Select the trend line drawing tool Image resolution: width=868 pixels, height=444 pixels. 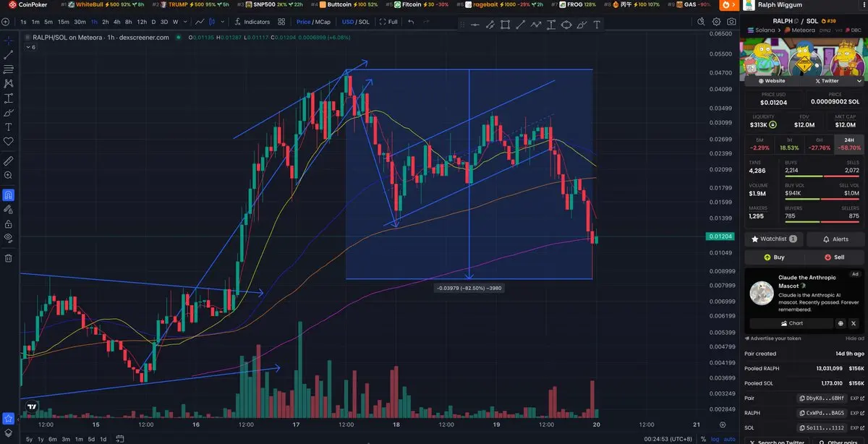pos(8,55)
